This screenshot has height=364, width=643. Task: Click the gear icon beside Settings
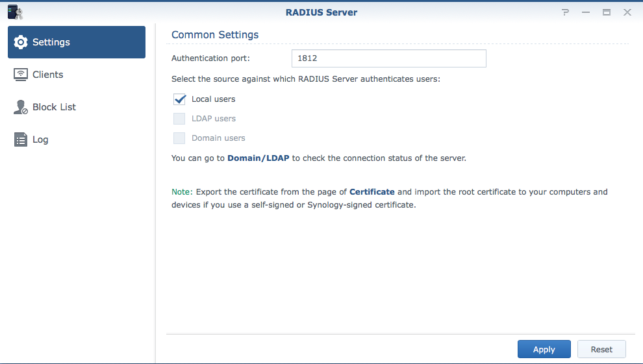pos(21,42)
